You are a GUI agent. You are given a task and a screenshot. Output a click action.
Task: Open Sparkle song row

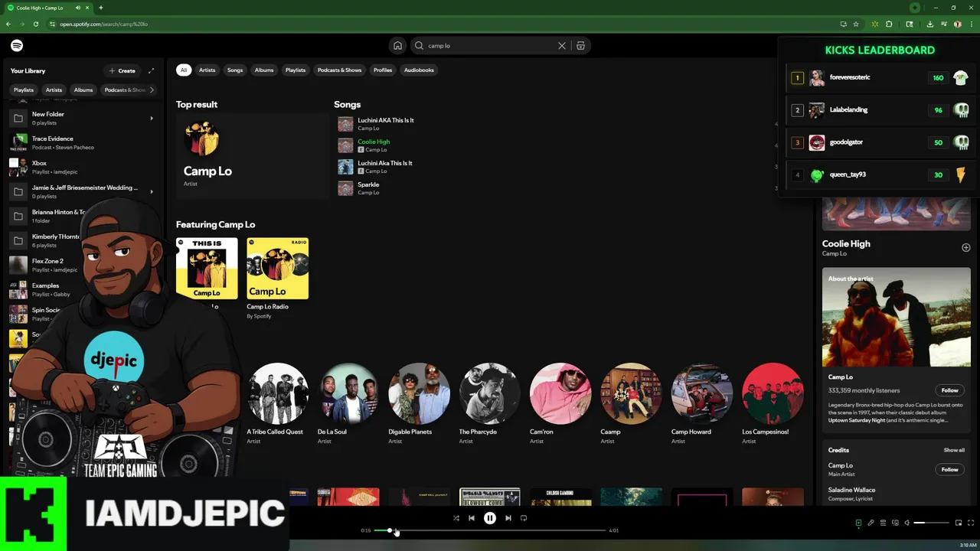559,187
